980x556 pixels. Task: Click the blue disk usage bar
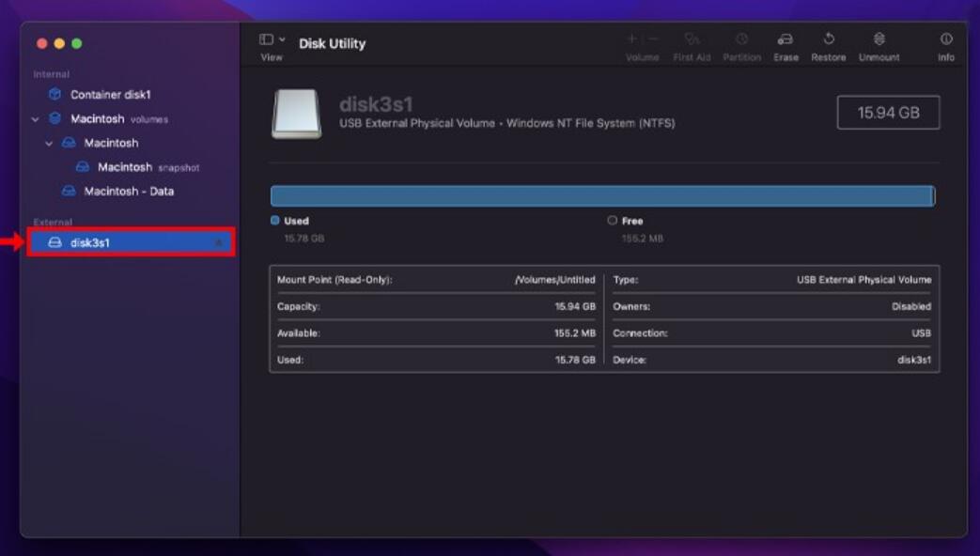pyautogui.click(x=601, y=195)
